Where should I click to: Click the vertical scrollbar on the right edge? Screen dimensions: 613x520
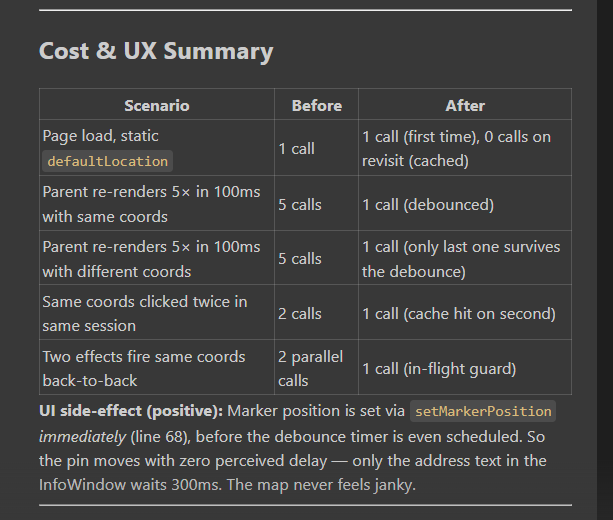(605, 260)
